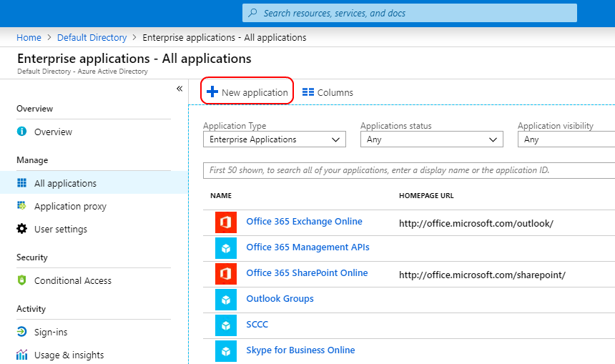Screen dimensions: 615x364
Task: Click the Security section heading
Action: [x=31, y=257]
